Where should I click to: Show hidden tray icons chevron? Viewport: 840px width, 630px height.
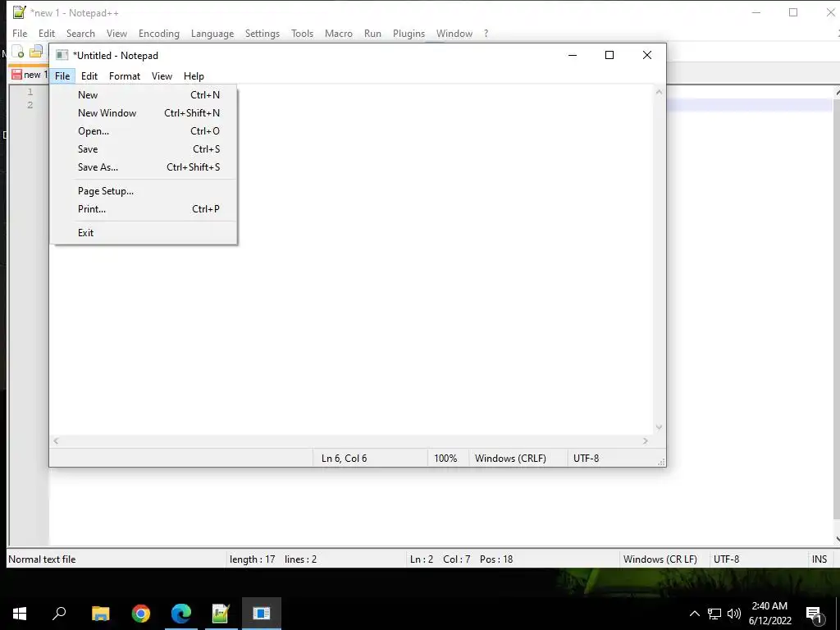coord(694,614)
